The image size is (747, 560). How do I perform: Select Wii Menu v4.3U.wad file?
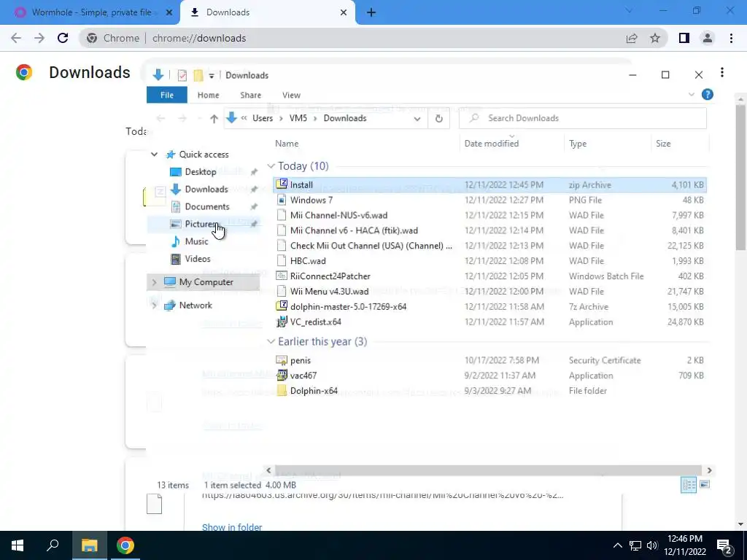[x=489, y=291]
